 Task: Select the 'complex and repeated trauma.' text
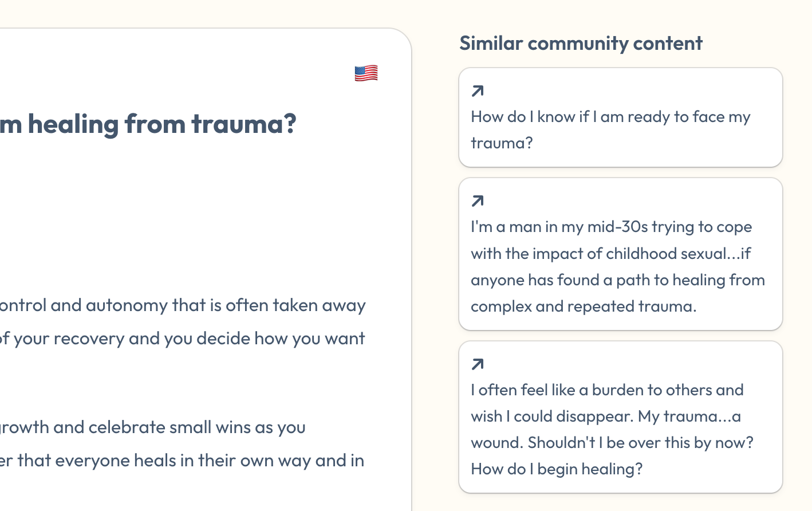pyautogui.click(x=584, y=306)
